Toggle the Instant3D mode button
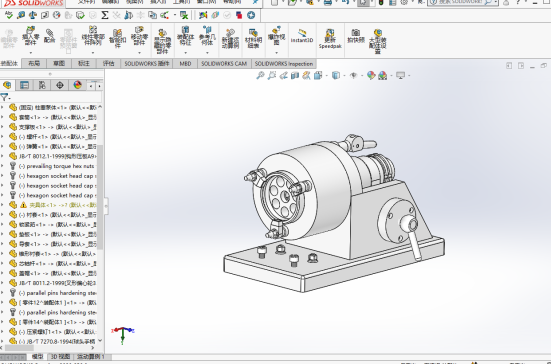This screenshot has height=364, width=551. tap(302, 37)
